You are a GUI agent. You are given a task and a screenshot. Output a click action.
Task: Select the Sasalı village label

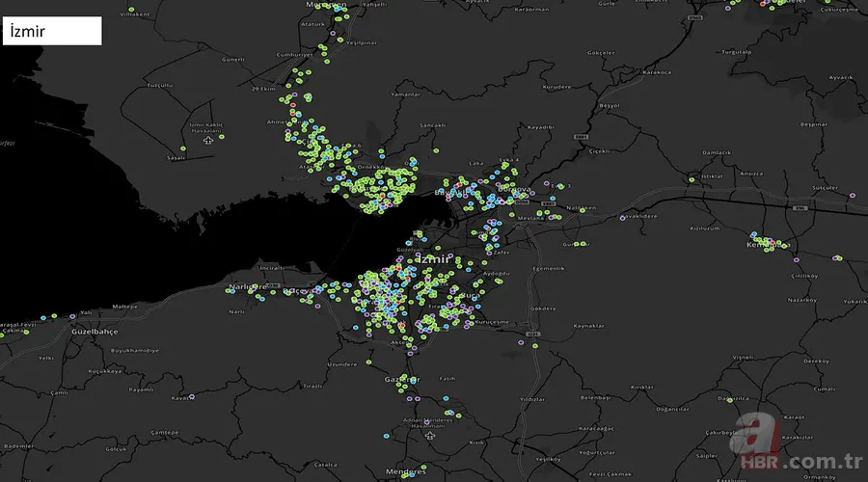(176, 158)
